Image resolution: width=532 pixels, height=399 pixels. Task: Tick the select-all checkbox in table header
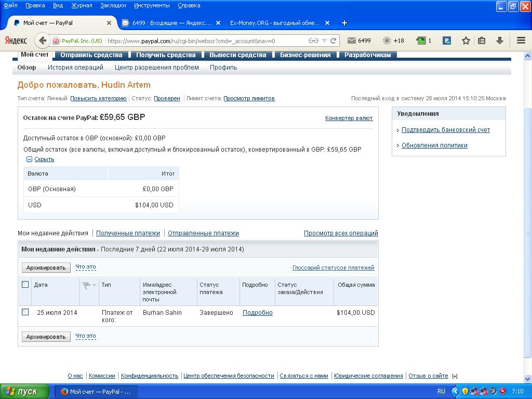coord(25,284)
